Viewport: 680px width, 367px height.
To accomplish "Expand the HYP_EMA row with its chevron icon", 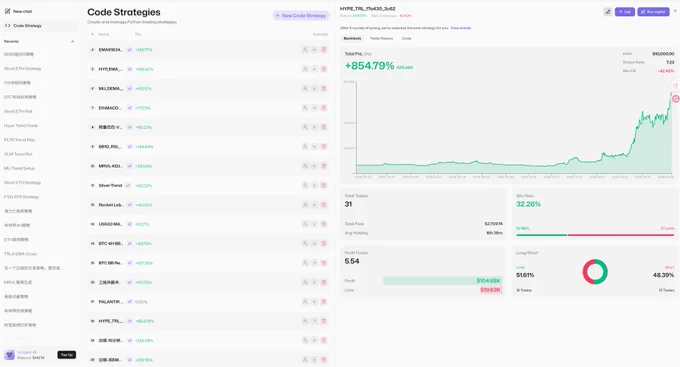I will (314, 69).
